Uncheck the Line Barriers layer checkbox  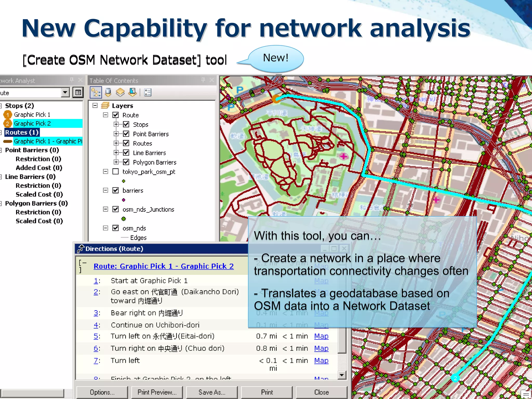(126, 152)
